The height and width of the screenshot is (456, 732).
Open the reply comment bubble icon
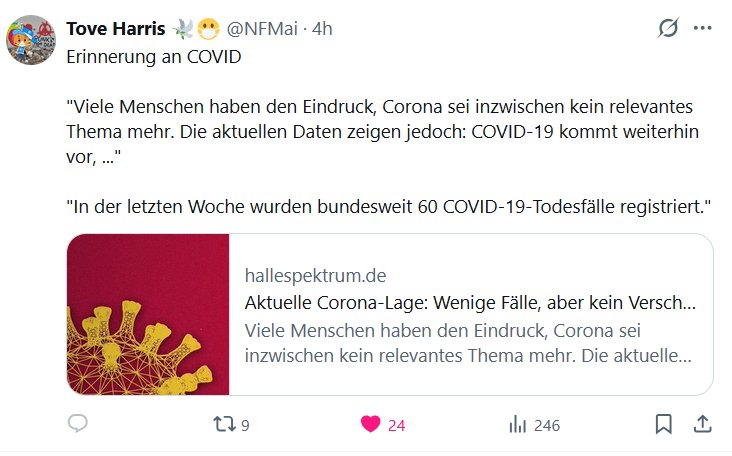click(77, 424)
